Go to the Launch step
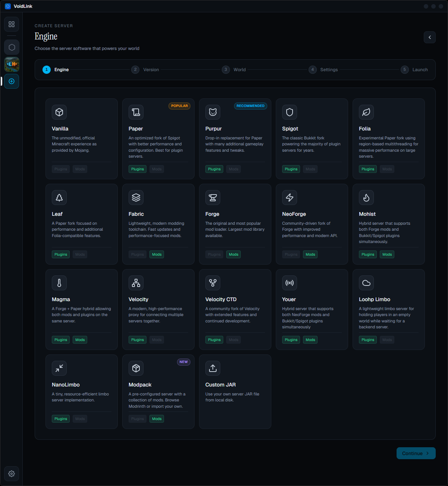Image resolution: width=448 pixels, height=486 pixels. tap(414, 70)
